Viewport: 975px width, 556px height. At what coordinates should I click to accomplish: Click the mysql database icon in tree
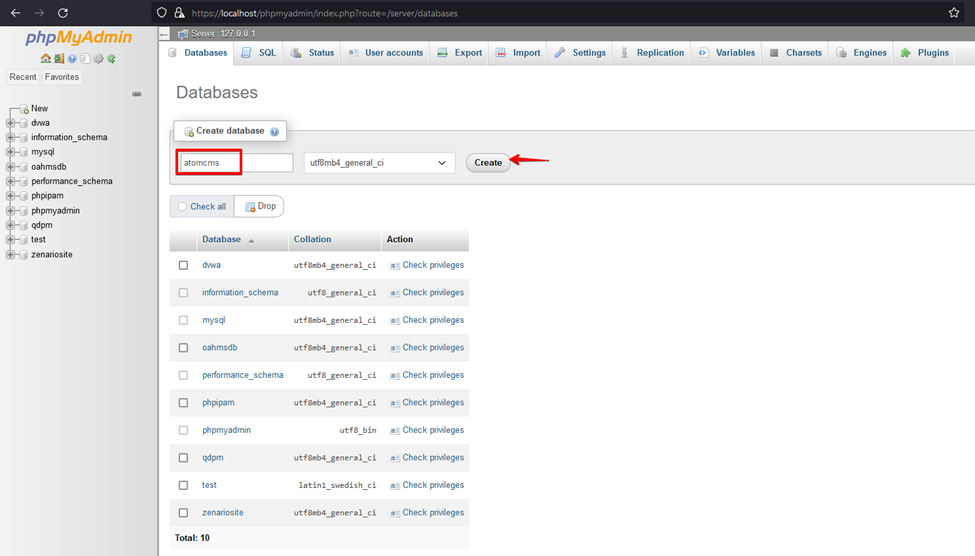point(24,152)
